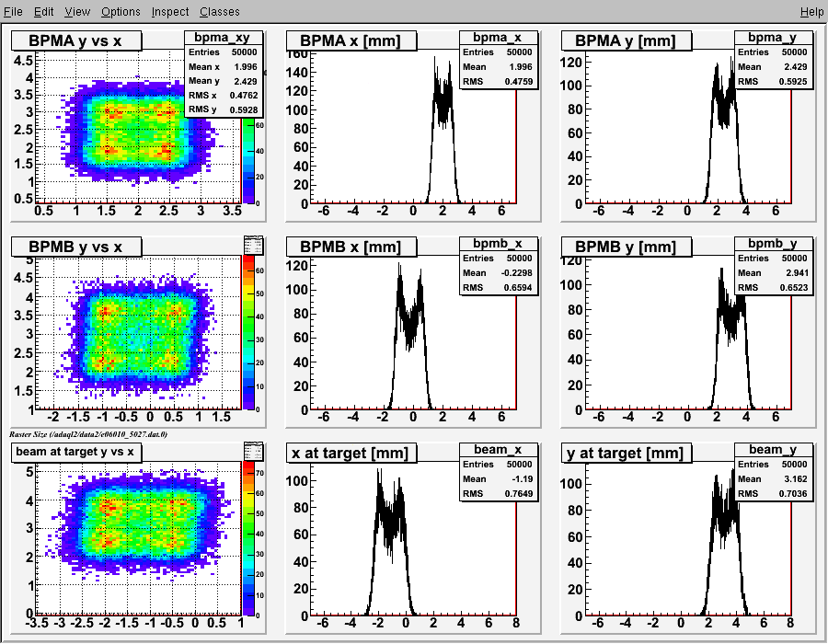Select the 'x at target [mm]' title box
The height and width of the screenshot is (644, 828).
[x=351, y=453]
